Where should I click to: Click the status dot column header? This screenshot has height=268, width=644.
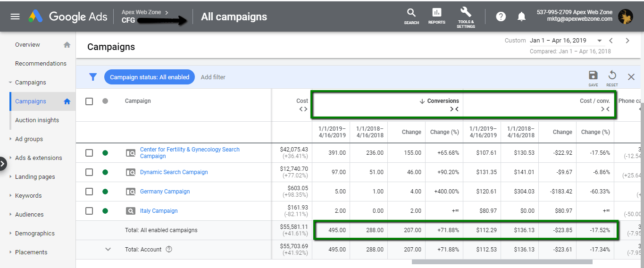pyautogui.click(x=105, y=101)
